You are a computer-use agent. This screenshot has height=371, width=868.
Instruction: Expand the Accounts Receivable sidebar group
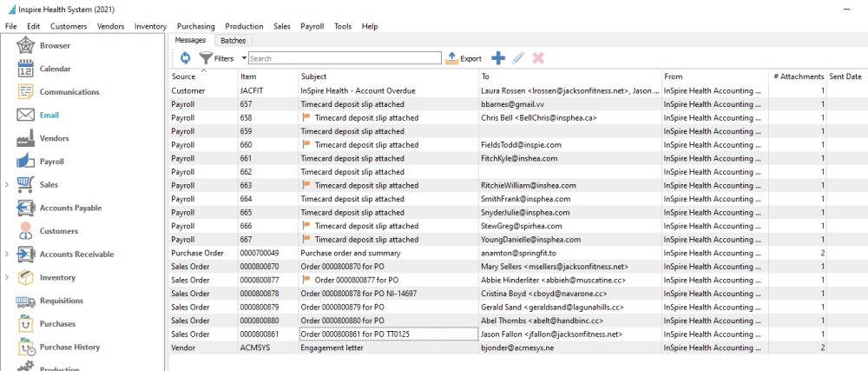(x=7, y=255)
